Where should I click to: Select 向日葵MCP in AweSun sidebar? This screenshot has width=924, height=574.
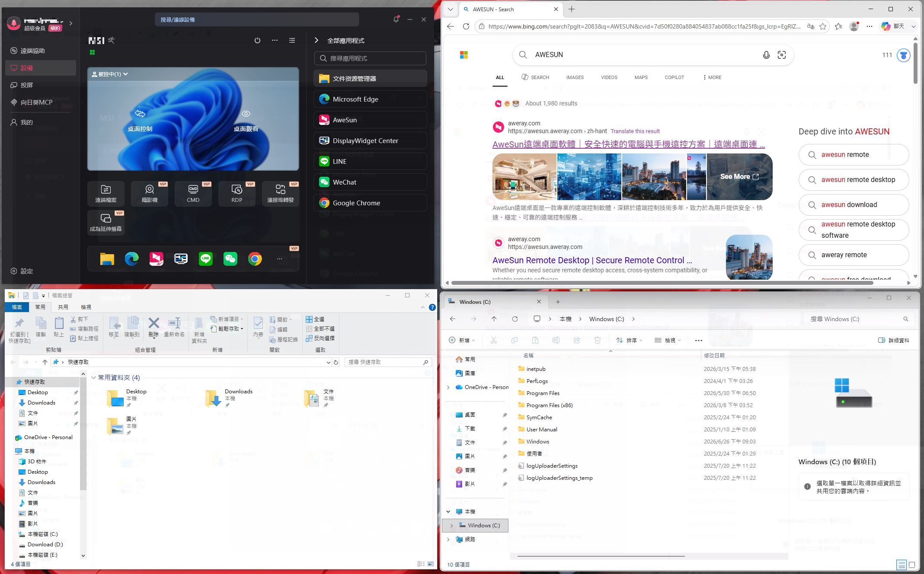click(x=41, y=102)
